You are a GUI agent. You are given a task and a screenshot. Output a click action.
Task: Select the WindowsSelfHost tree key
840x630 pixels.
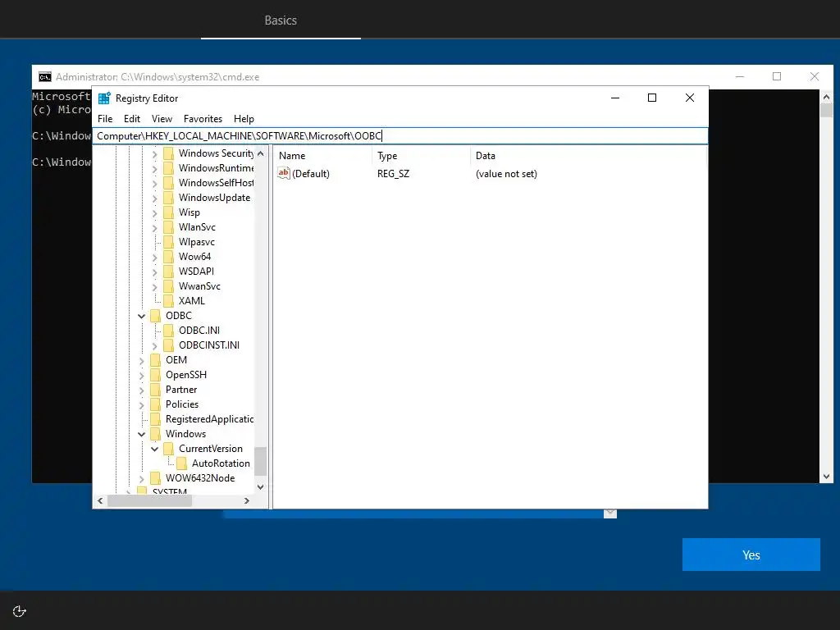click(216, 183)
